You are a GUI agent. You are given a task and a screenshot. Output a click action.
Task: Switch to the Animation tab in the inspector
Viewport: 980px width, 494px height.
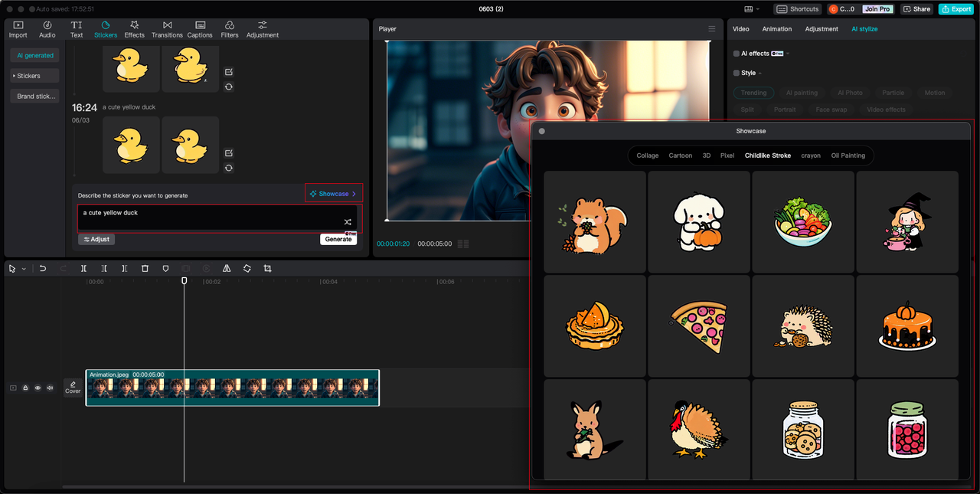777,29
